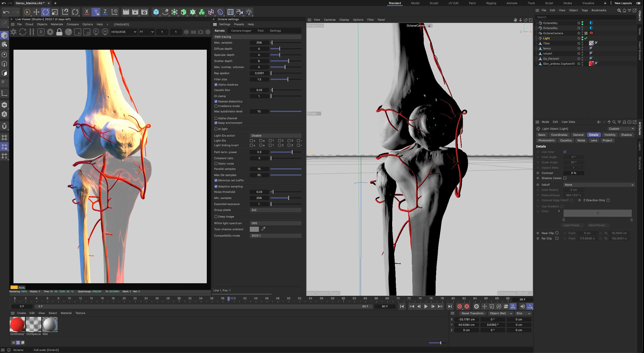Viewport: 644px width, 353px height.
Task: Click the Cube primitive icon
Action: click(156, 12)
